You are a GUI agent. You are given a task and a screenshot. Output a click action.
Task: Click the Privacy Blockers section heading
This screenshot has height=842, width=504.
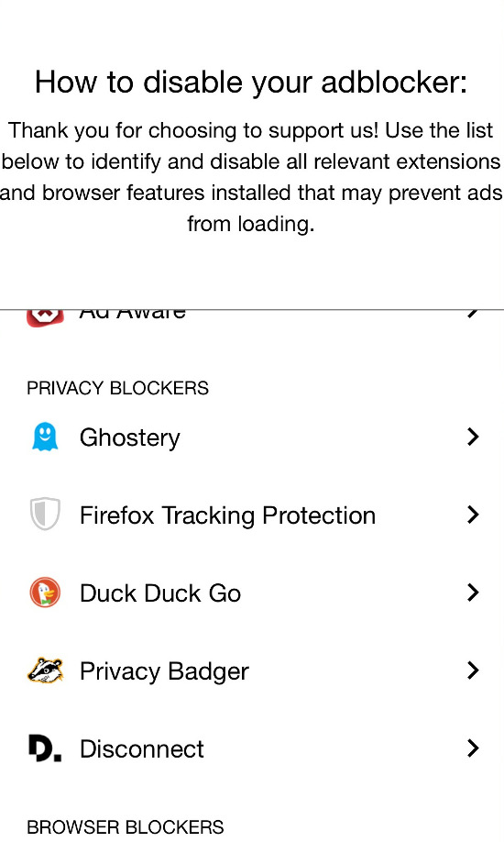click(117, 388)
